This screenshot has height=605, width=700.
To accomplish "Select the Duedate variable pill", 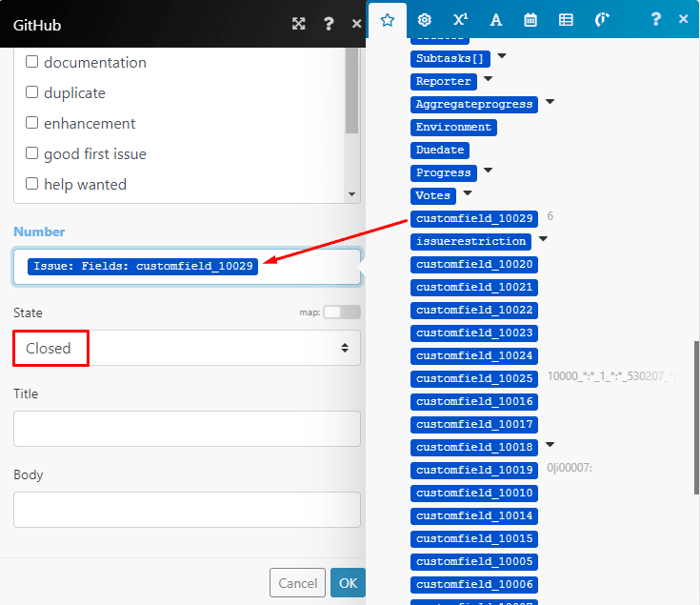I will pyautogui.click(x=441, y=150).
